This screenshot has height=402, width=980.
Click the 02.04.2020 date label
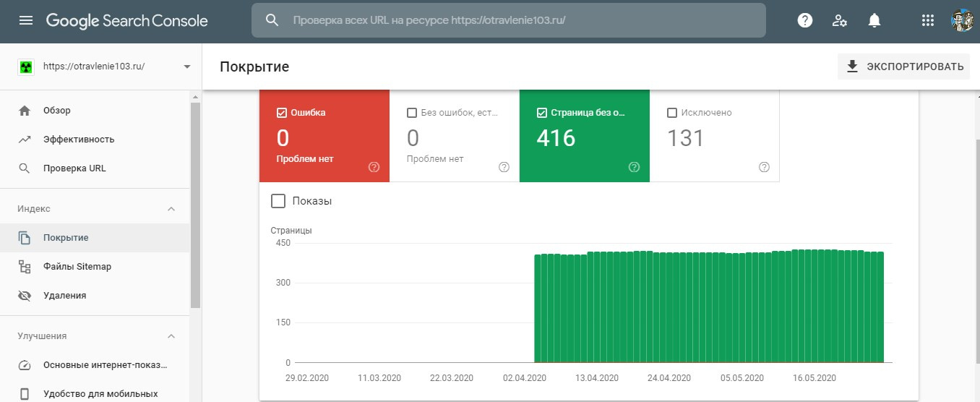(525, 378)
